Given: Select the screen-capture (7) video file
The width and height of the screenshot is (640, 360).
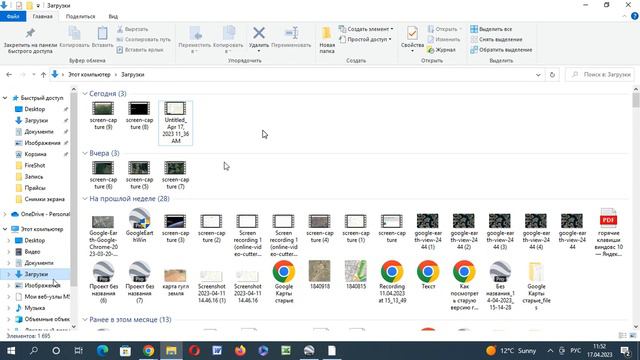Looking at the screenshot, I should coord(176,175).
